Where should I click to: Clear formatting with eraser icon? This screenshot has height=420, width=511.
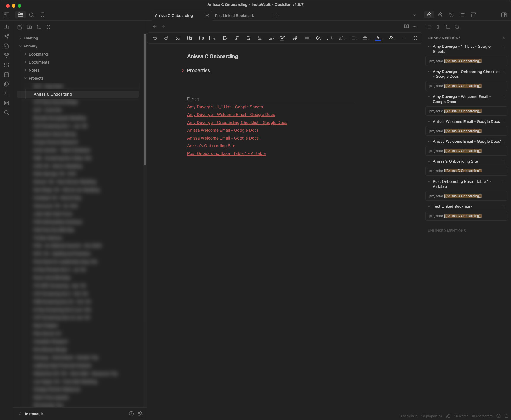pos(178,38)
